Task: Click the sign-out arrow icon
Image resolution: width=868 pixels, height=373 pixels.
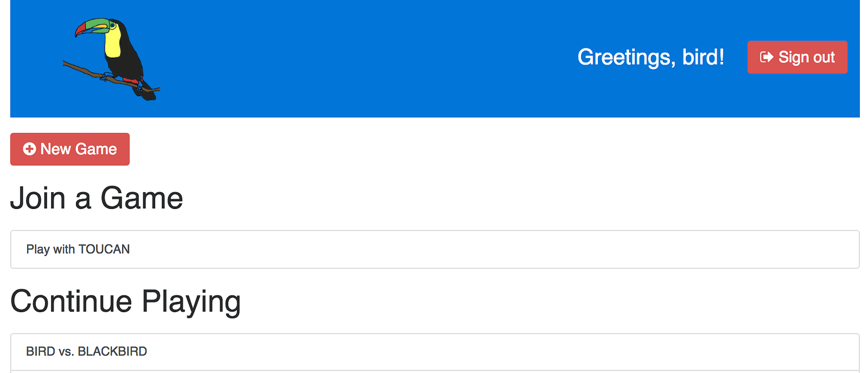Action: [767, 57]
